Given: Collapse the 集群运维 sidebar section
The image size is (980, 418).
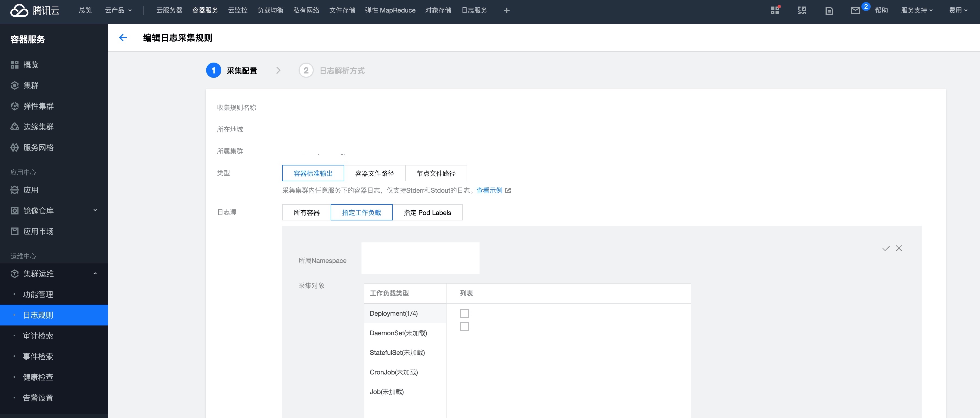Looking at the screenshot, I should (x=54, y=274).
